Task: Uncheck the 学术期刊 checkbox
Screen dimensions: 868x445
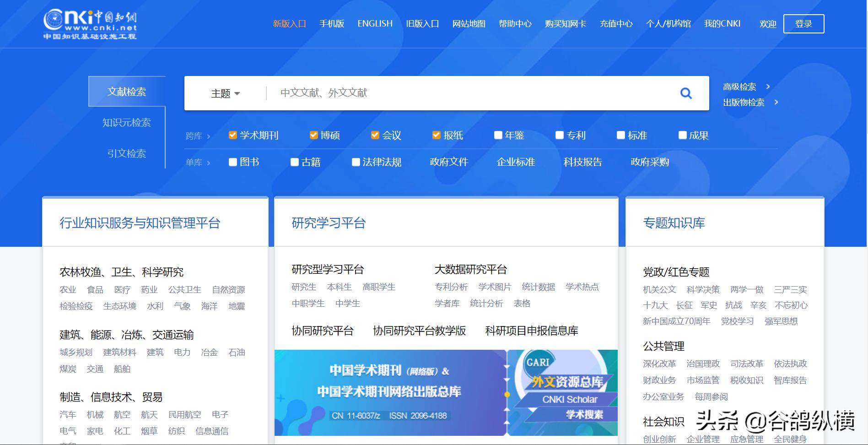Action: pos(232,135)
